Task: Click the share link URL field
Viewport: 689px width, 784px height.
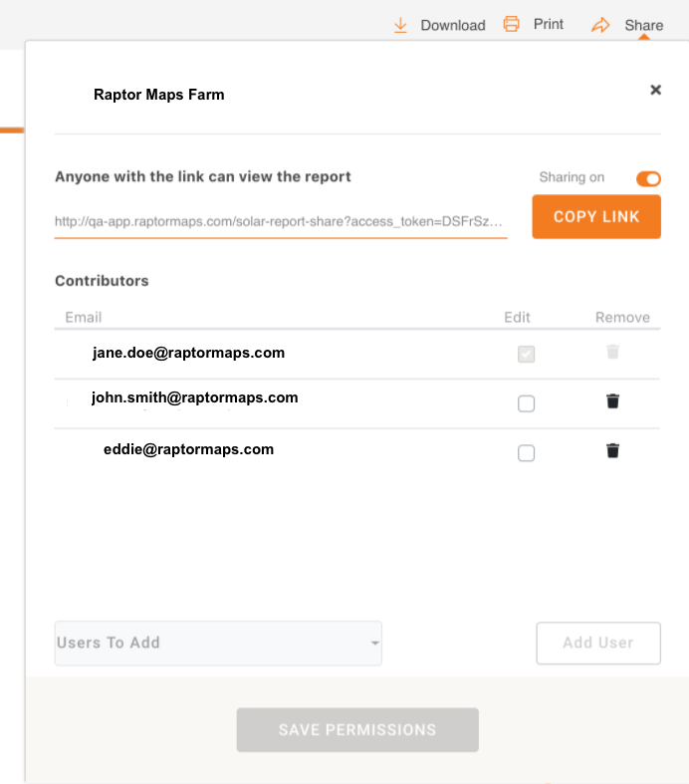Action: click(x=281, y=221)
